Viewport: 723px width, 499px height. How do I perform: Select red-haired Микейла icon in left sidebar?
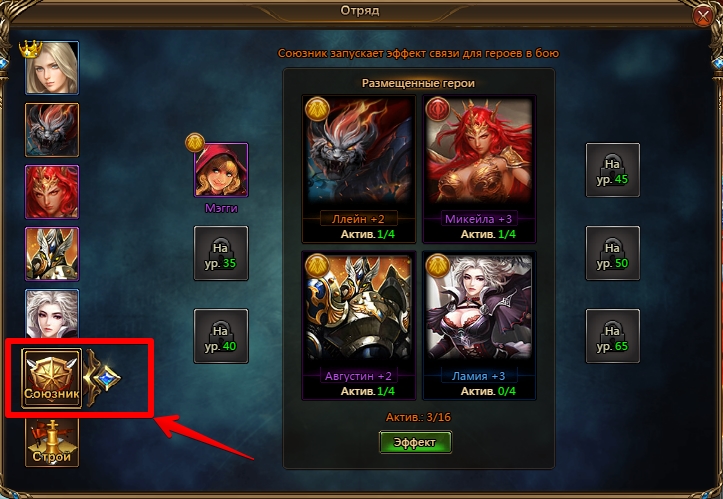pyautogui.click(x=52, y=192)
